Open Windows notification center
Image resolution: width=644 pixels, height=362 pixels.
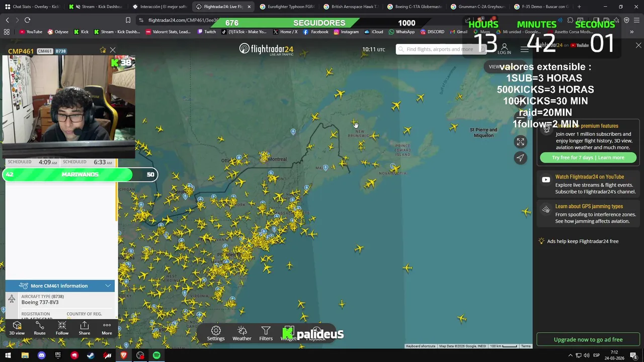point(633,355)
